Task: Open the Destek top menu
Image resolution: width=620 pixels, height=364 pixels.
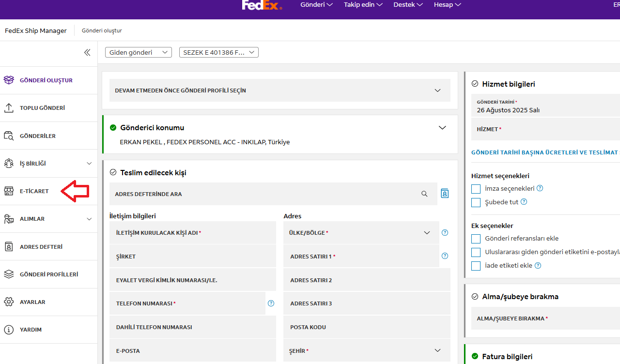Action: (x=408, y=5)
